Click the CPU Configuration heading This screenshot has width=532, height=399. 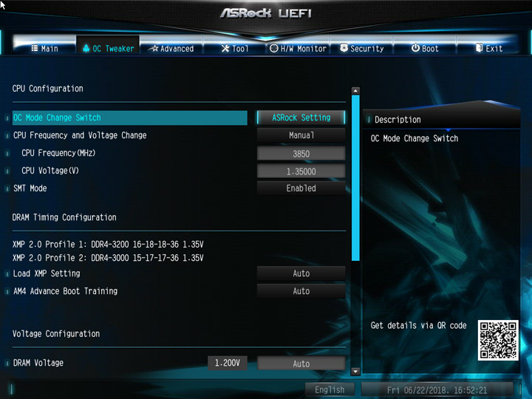click(x=47, y=89)
